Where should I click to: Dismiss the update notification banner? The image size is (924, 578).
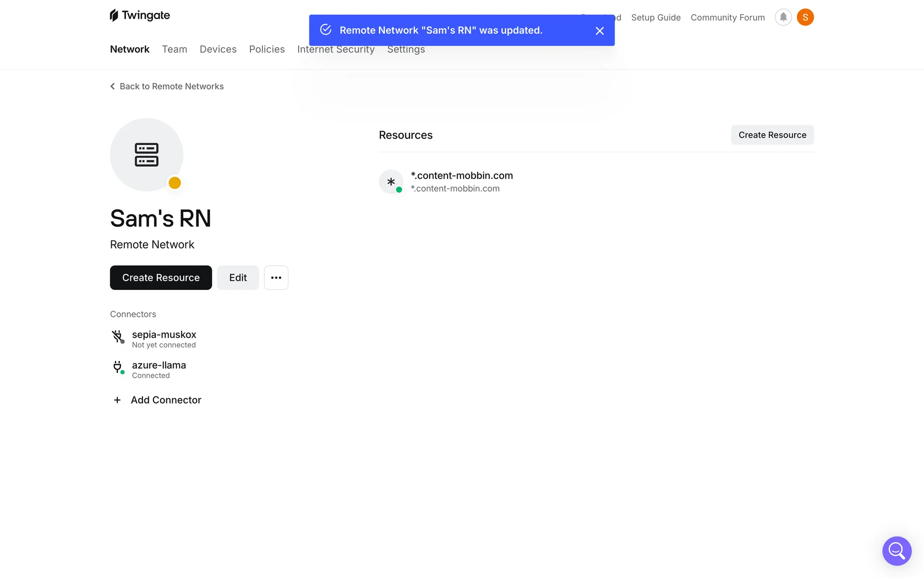600,31
